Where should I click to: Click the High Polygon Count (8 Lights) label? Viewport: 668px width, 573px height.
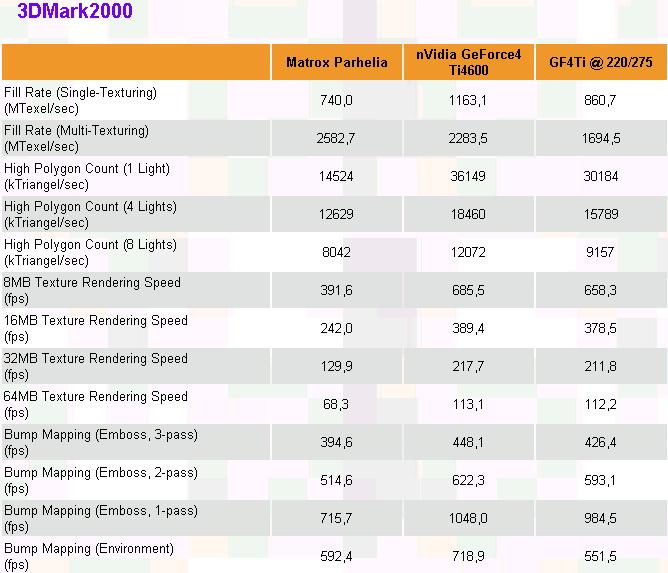click(90, 252)
